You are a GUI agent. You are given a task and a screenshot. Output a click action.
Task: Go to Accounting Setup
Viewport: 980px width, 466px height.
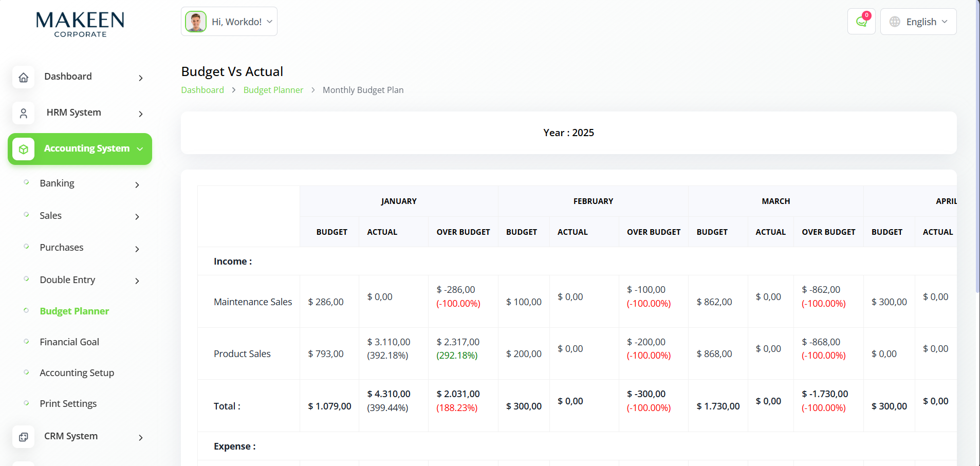click(77, 372)
